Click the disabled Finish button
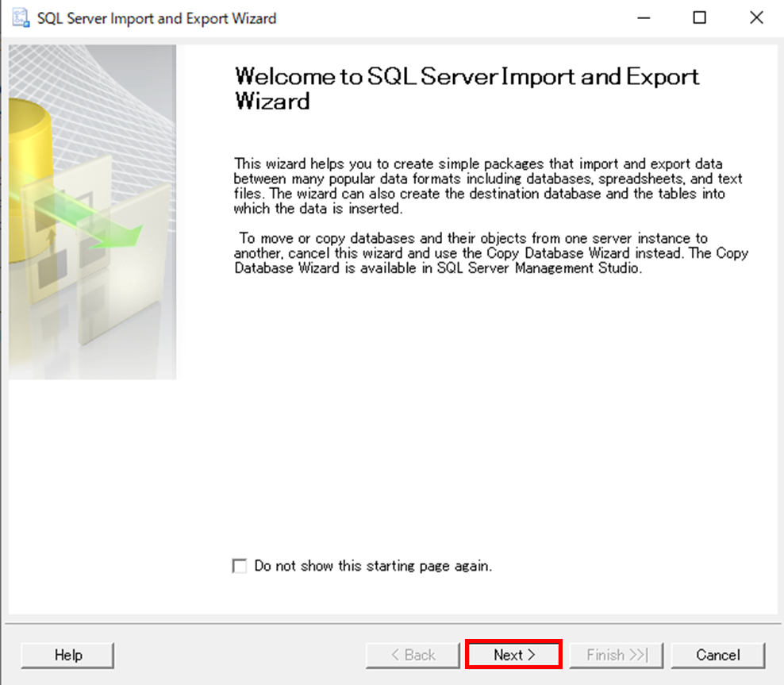 coord(616,655)
